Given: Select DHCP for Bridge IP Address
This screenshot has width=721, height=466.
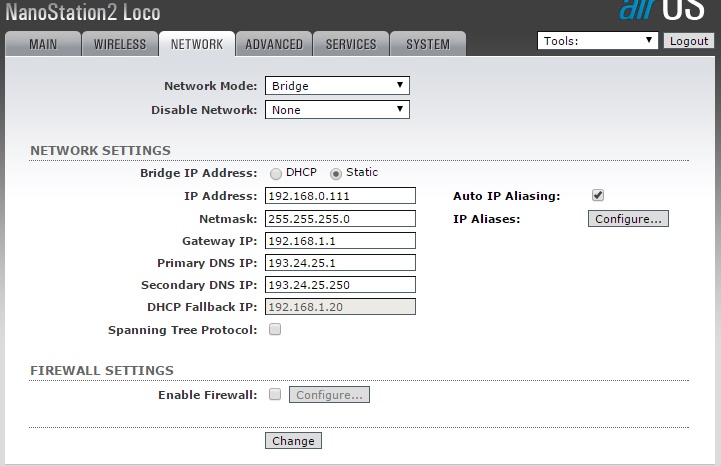Looking at the screenshot, I should point(276,173).
